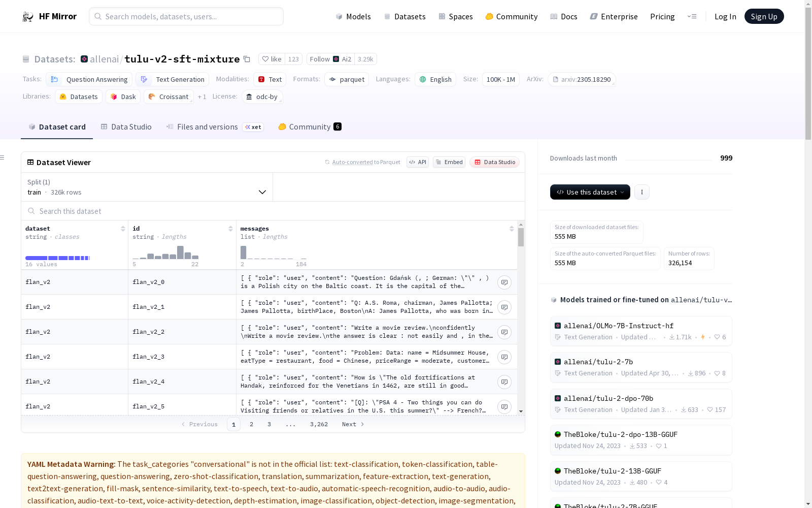The image size is (812, 508).
Task: Click the allenai organization avatar icon
Action: coord(84,59)
